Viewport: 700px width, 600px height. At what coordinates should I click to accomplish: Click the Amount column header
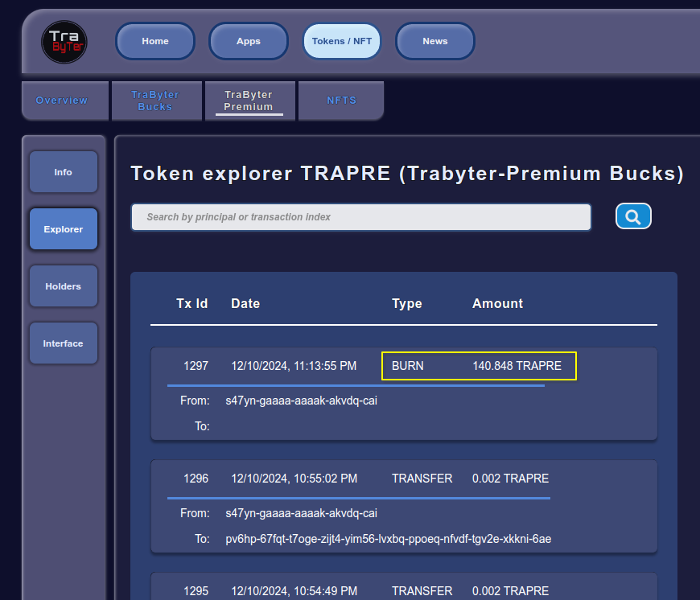497,304
